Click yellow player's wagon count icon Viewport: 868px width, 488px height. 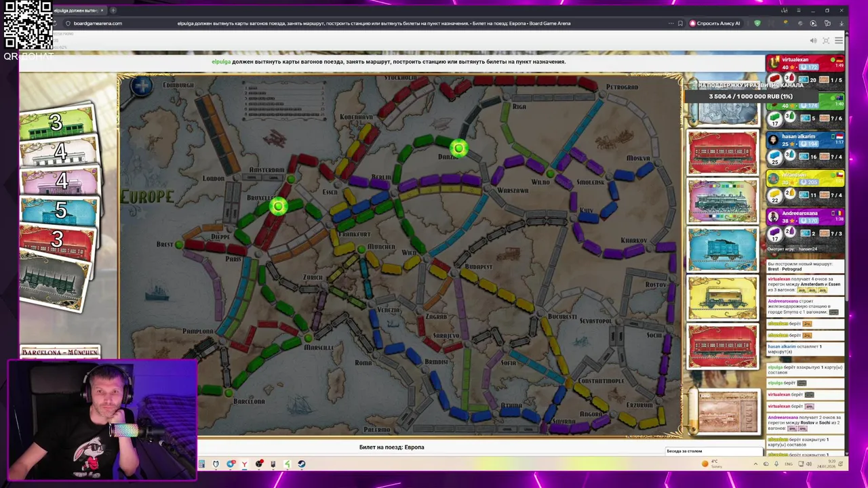(774, 195)
